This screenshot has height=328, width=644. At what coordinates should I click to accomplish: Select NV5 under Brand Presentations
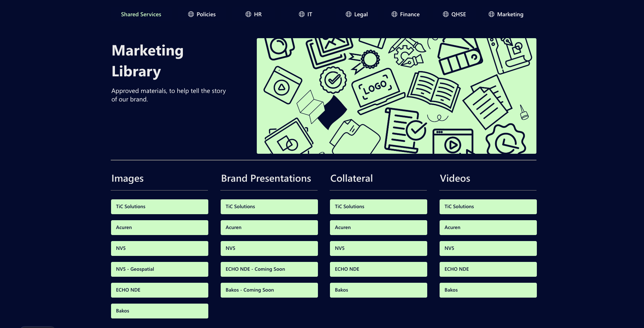[269, 248]
